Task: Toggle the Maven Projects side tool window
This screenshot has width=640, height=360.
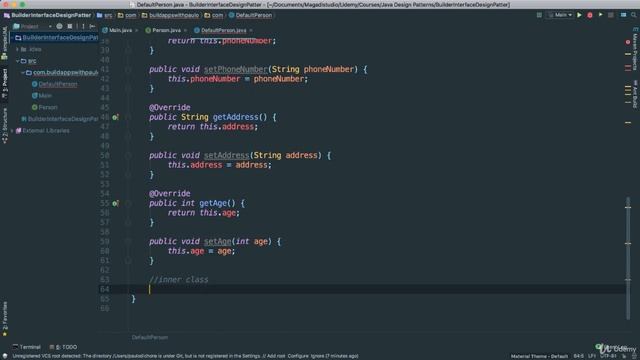Action: pos(635,49)
